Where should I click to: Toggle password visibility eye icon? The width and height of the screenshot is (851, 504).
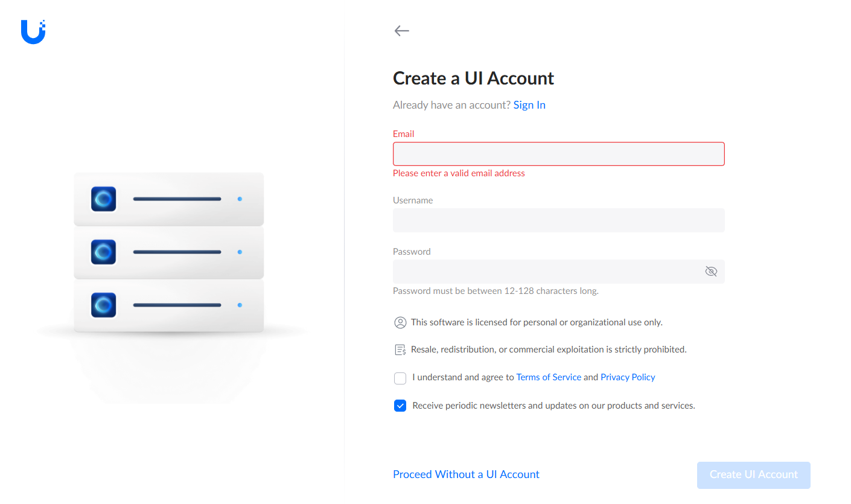click(711, 272)
